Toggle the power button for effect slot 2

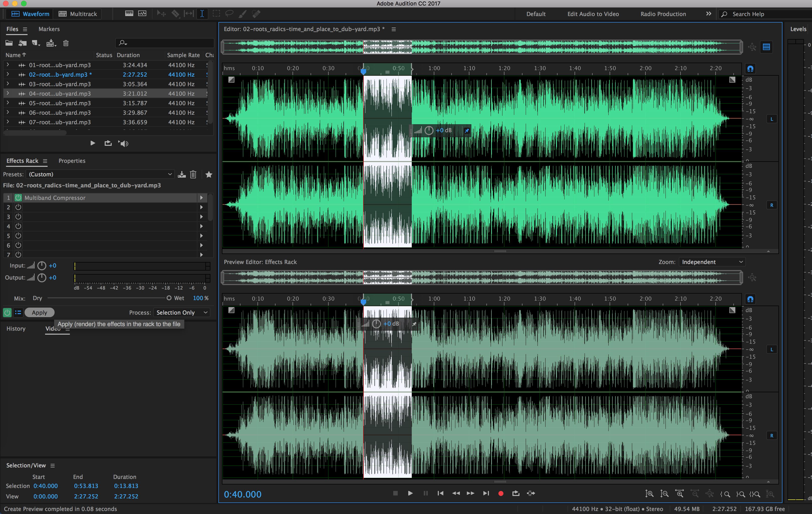coord(17,207)
